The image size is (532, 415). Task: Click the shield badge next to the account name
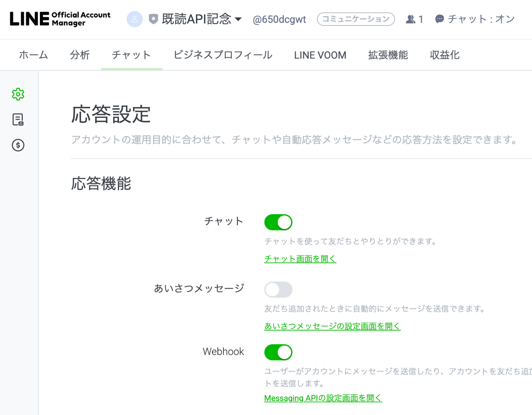pyautogui.click(x=153, y=19)
